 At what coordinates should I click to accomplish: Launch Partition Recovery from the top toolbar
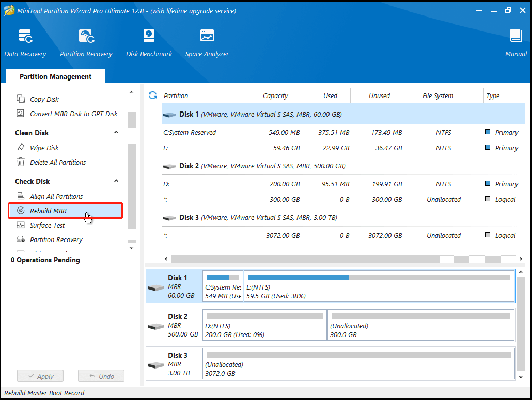[86, 42]
